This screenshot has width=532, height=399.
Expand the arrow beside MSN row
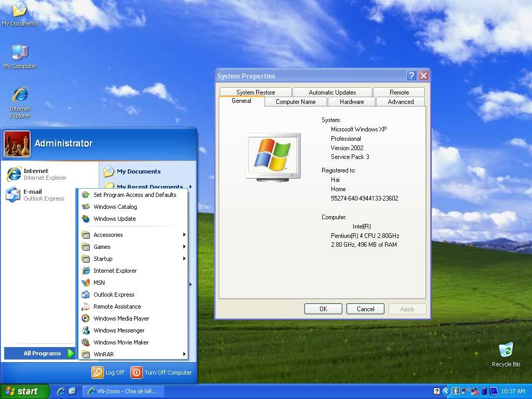point(191,284)
